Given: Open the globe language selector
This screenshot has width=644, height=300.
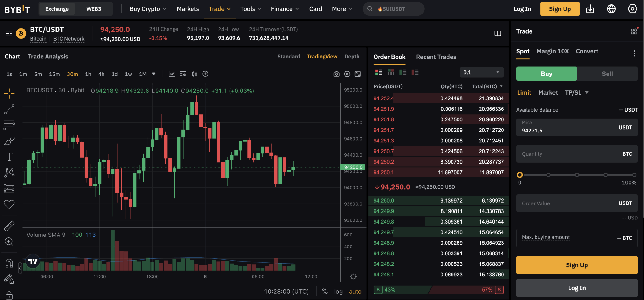Looking at the screenshot, I should coord(611,9).
